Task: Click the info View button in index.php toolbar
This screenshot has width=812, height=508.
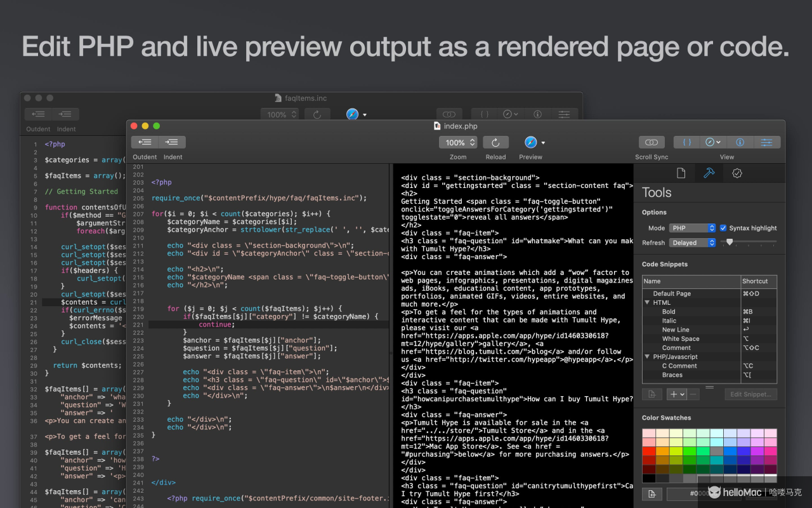Action: pos(740,142)
